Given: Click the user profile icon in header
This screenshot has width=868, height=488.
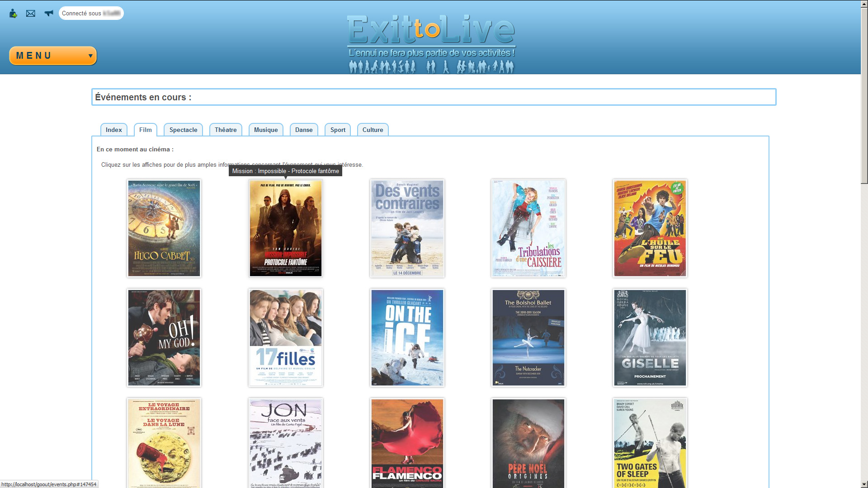Looking at the screenshot, I should 13,14.
